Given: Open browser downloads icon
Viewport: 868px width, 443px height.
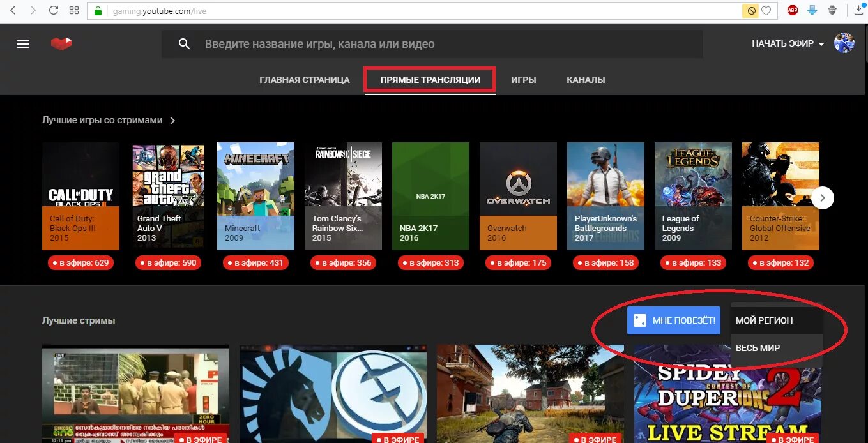Looking at the screenshot, I should [858, 10].
